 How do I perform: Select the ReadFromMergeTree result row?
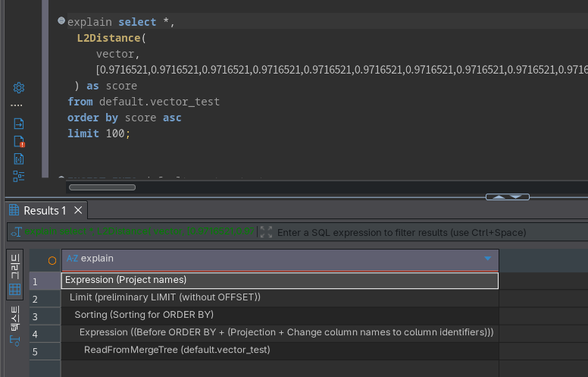pyautogui.click(x=177, y=350)
